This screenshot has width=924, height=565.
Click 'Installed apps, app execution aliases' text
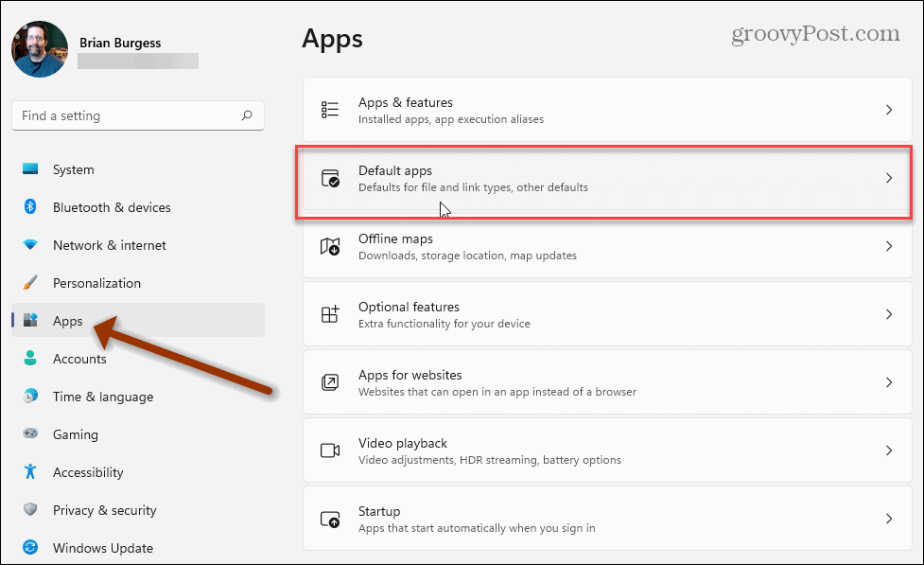[x=451, y=119]
